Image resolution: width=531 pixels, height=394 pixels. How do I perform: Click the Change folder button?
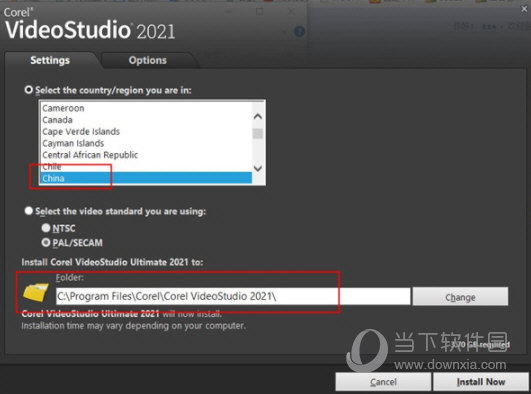460,297
